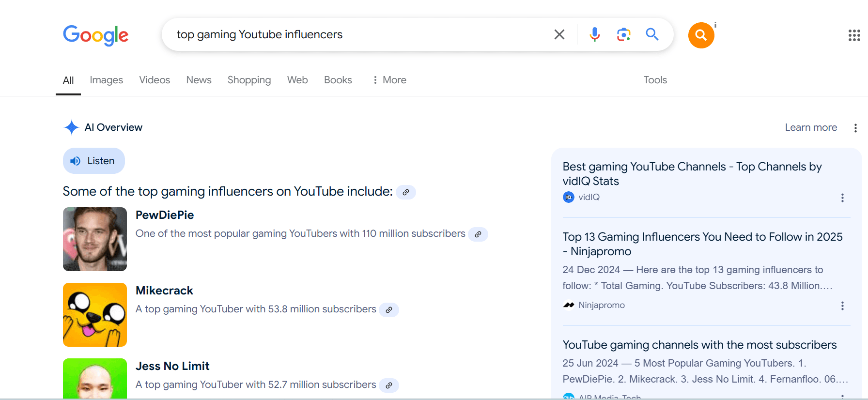Expand the More search filters menu
This screenshot has width=868, height=400.
[389, 80]
